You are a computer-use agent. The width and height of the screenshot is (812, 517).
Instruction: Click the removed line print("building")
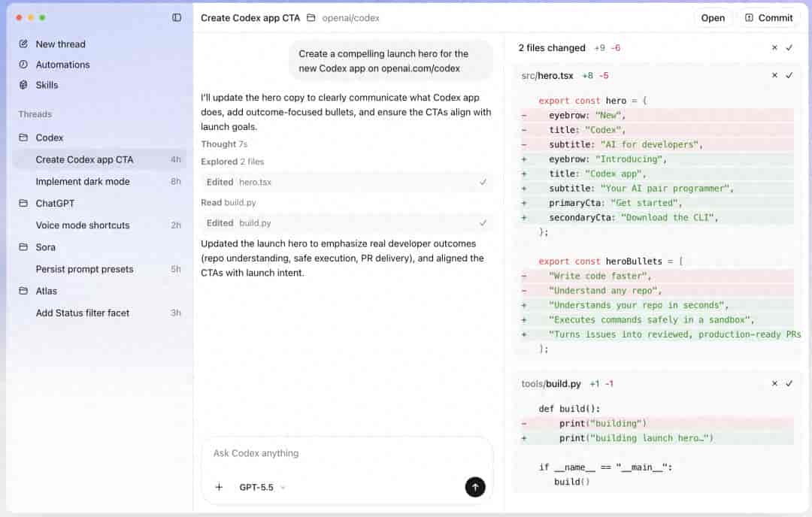(x=656, y=423)
